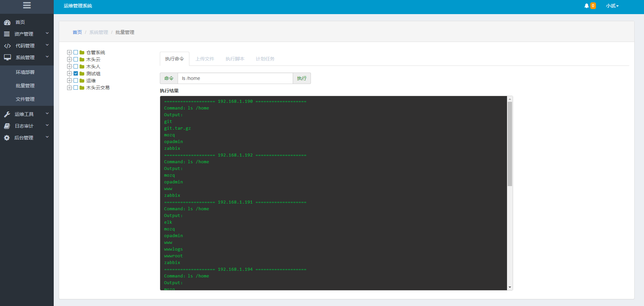Click the 执行结果 heading
Screen dimensions: 644x306
click(x=169, y=91)
